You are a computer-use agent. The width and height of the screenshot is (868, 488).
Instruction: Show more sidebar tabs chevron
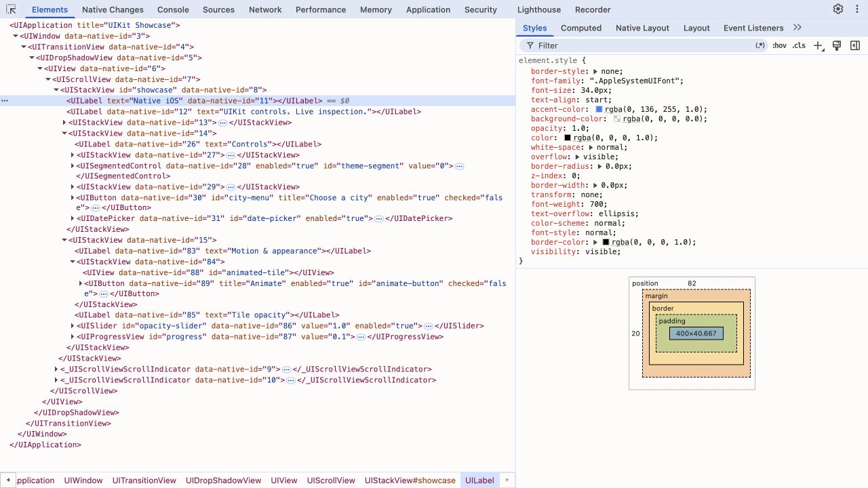coord(797,28)
